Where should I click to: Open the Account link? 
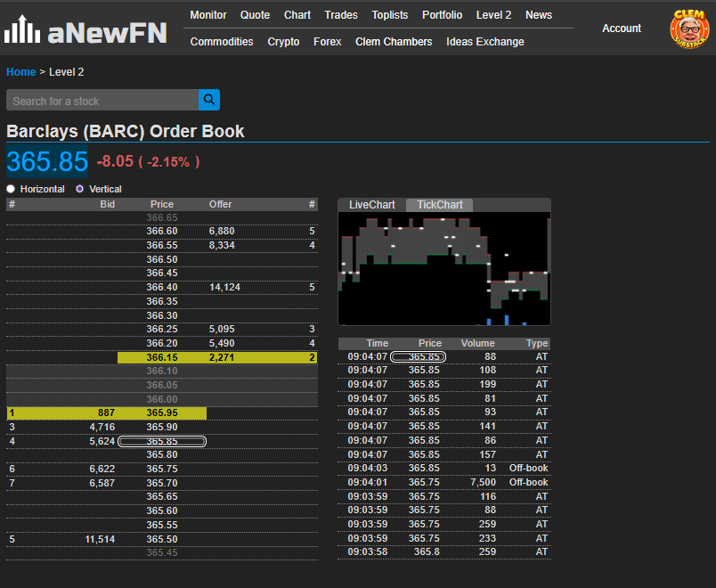(622, 29)
